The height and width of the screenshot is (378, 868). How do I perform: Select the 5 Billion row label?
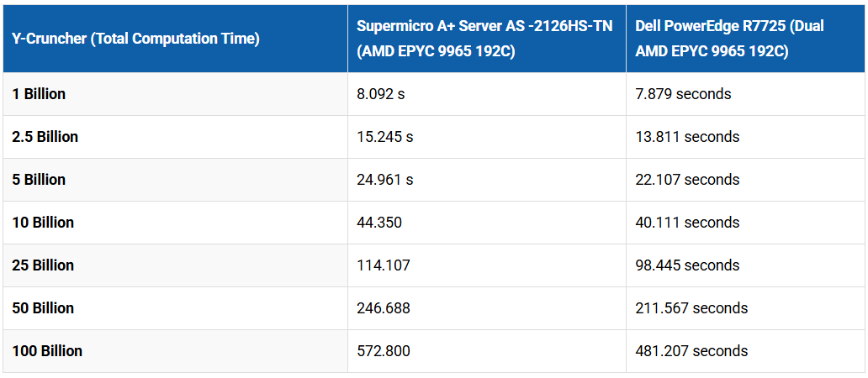click(x=39, y=180)
